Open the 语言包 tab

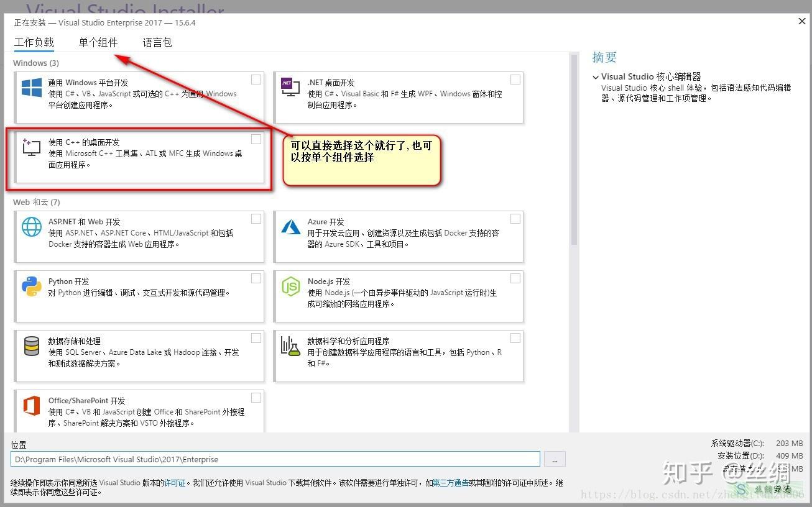click(156, 42)
